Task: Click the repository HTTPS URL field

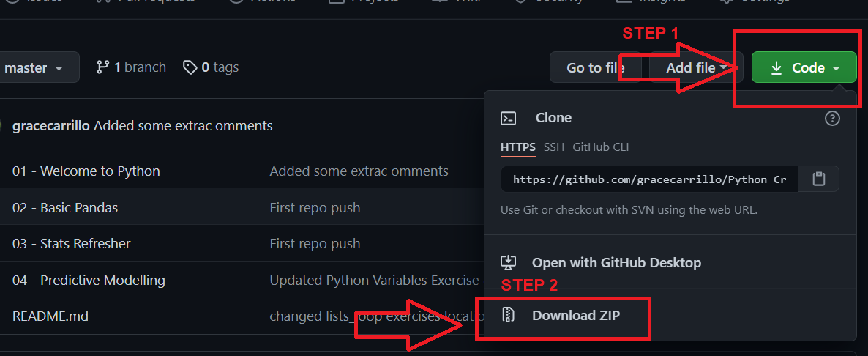Action: 649,179
